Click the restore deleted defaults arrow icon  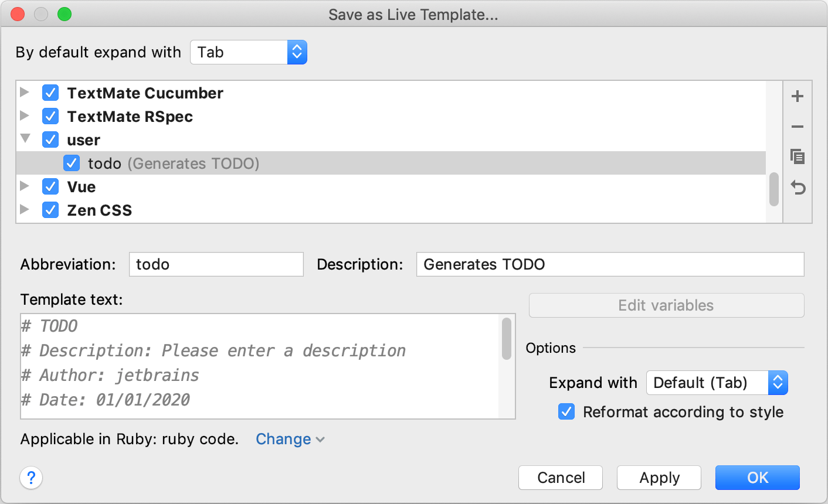798,188
